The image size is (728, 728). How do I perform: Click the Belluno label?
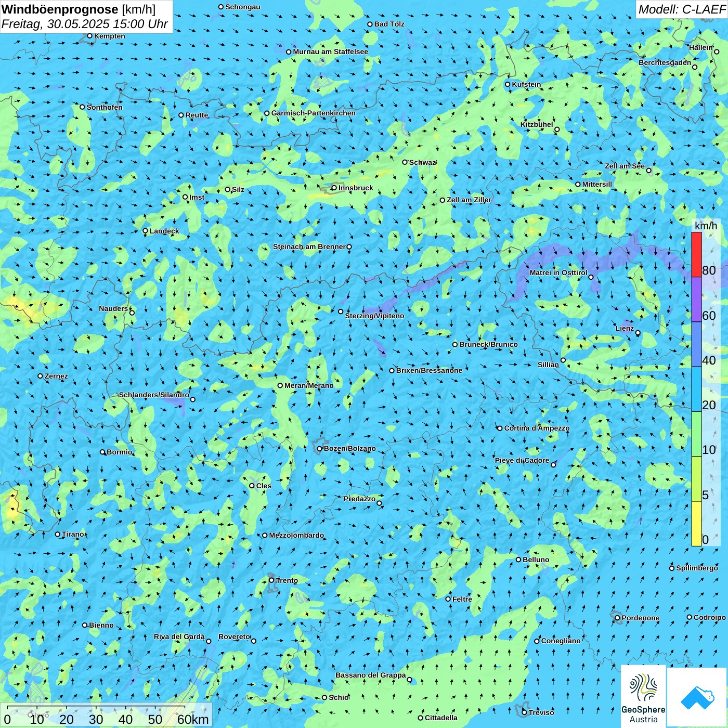[x=536, y=560]
